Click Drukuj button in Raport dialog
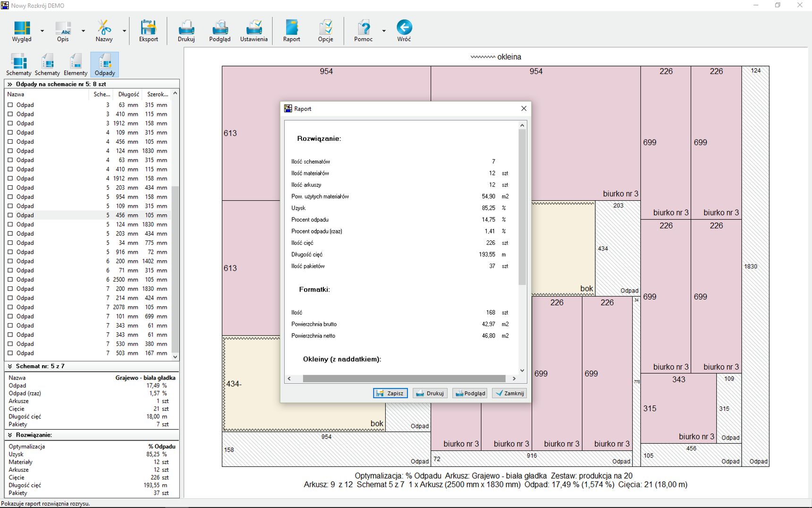Viewport: 812px width, 508px height. [430, 393]
